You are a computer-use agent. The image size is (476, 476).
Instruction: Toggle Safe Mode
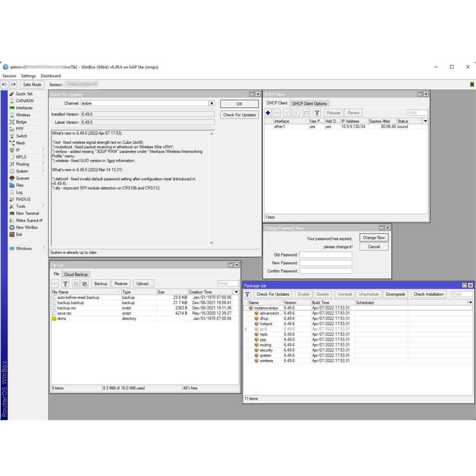point(32,85)
